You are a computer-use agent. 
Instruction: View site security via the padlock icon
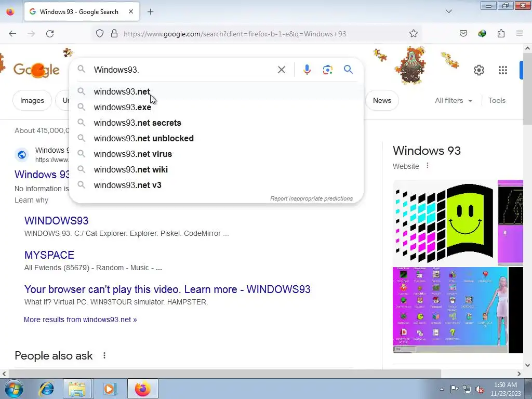[114, 34]
